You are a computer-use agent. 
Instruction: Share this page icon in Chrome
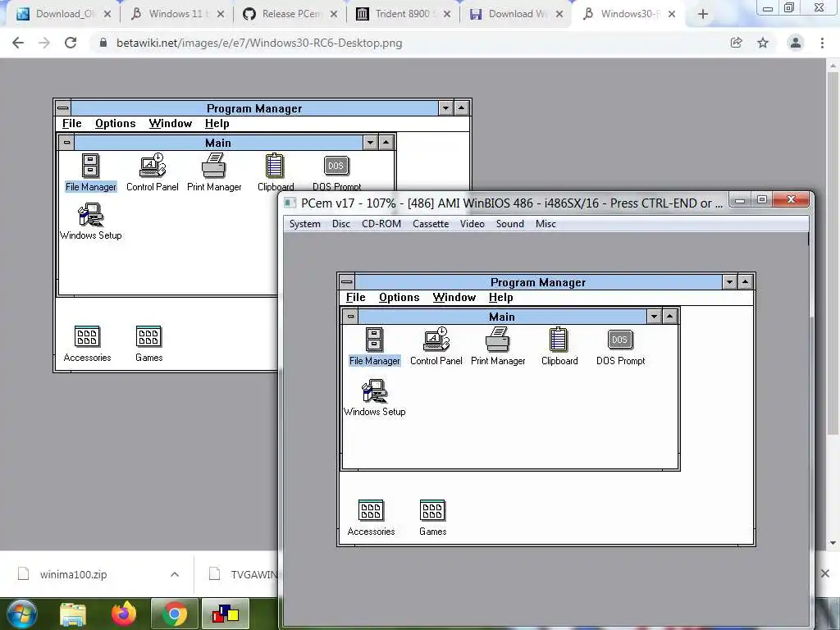pyautogui.click(x=736, y=43)
